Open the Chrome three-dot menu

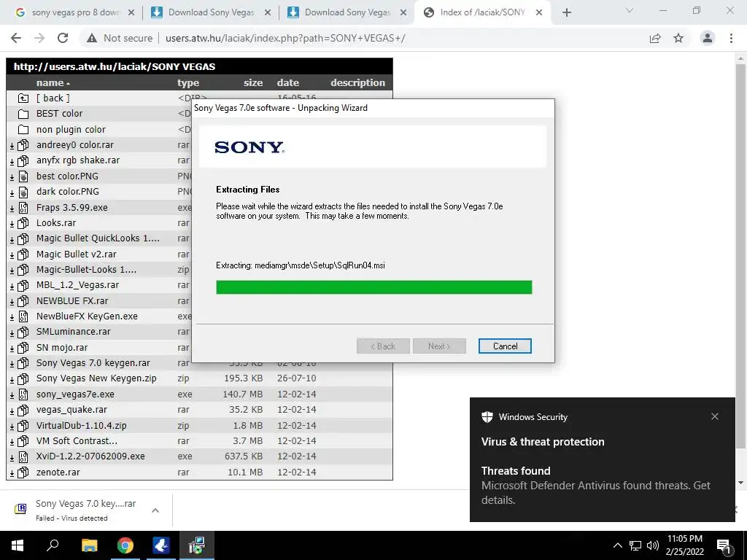click(x=731, y=38)
